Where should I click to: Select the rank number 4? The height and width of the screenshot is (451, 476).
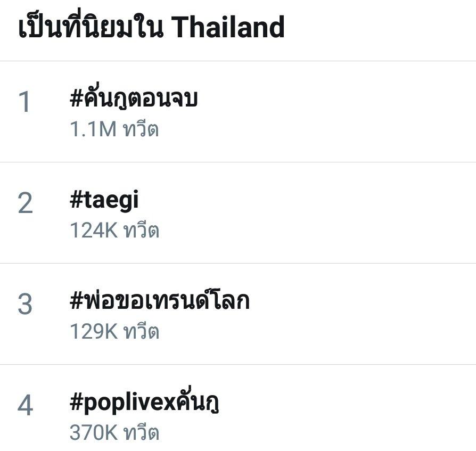click(x=25, y=405)
